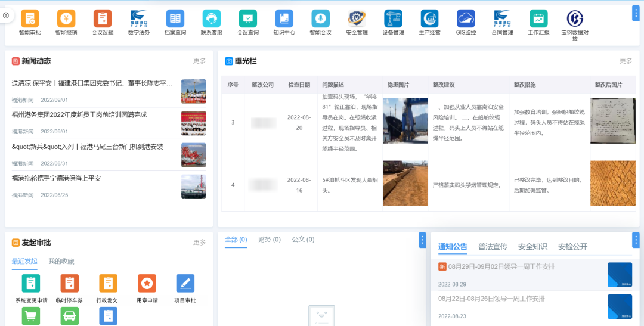
Task: Click the blue document icon below 行政发文
Action: pyautogui.click(x=108, y=316)
